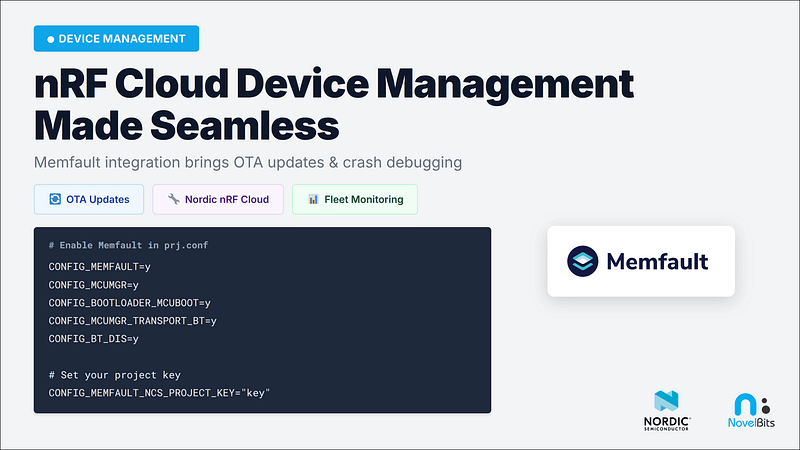Viewport: 800px width, 450px height.
Task: Click the wrench icon in Nordic nRF Cloud pill
Action: pos(173,199)
